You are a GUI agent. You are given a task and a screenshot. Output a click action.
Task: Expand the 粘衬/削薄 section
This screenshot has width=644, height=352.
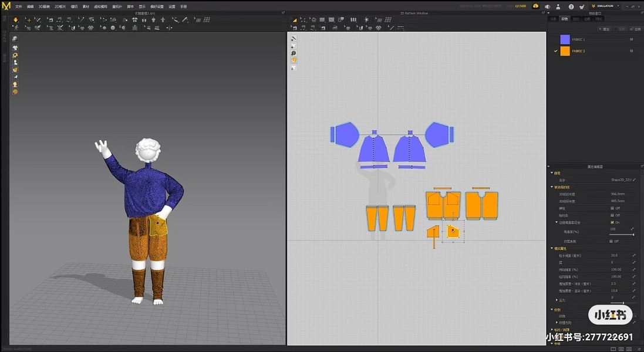click(552, 330)
